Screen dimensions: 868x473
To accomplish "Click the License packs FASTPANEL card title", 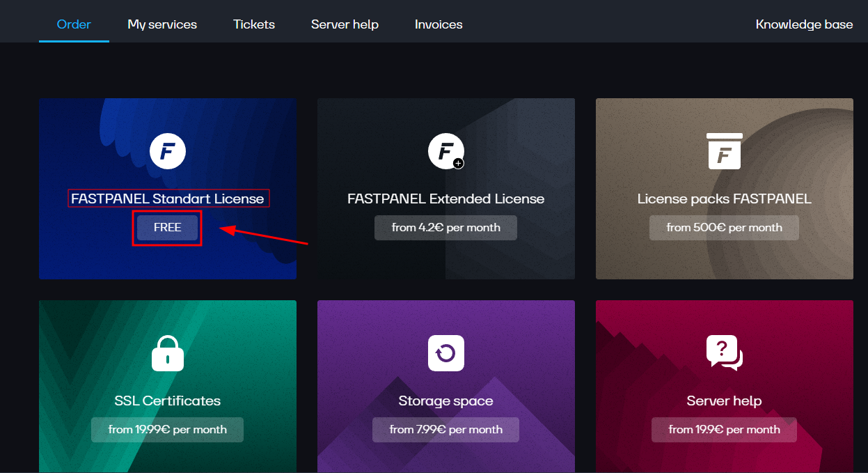I will point(724,199).
